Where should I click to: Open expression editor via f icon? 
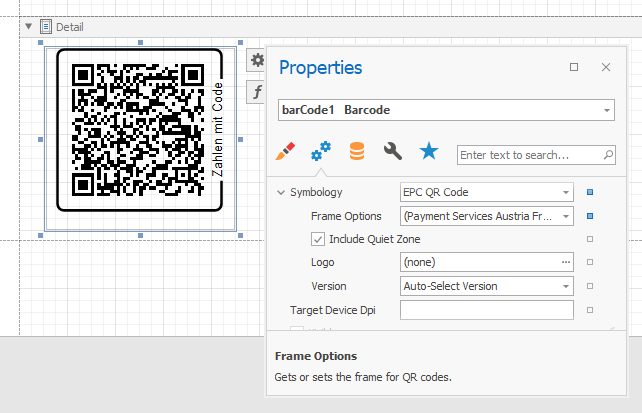pyautogui.click(x=257, y=90)
